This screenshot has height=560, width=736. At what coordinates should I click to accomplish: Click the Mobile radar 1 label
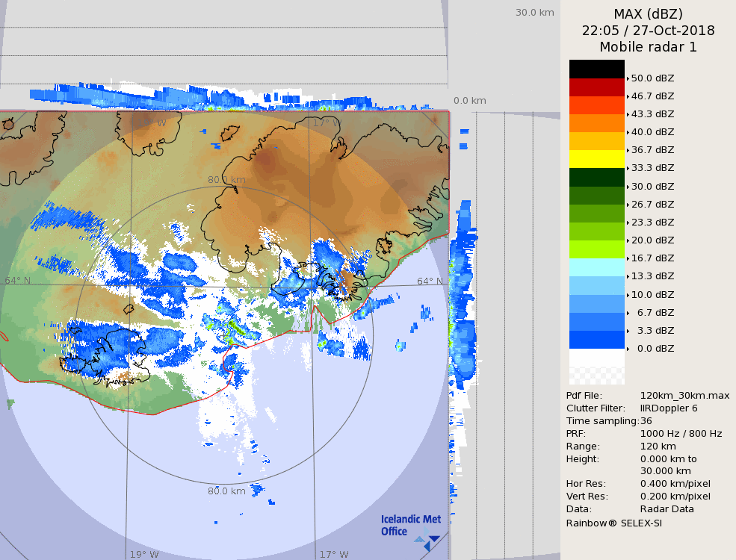pyautogui.click(x=648, y=47)
